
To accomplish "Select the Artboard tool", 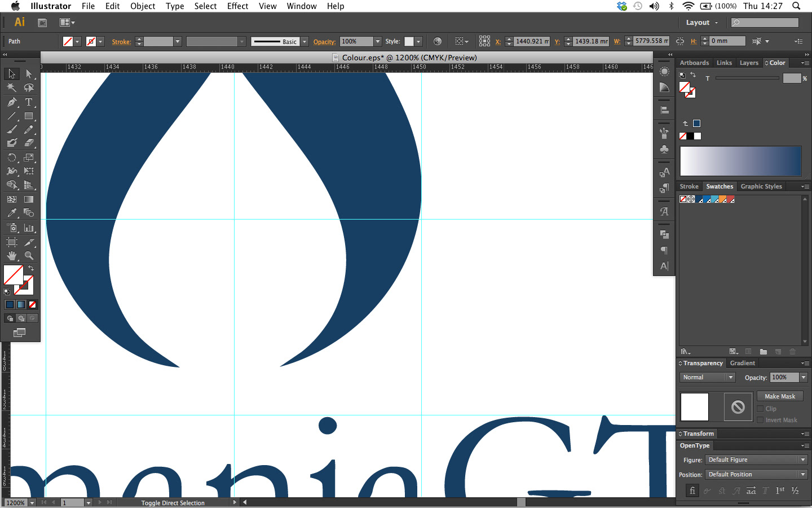I will pyautogui.click(x=11, y=242).
